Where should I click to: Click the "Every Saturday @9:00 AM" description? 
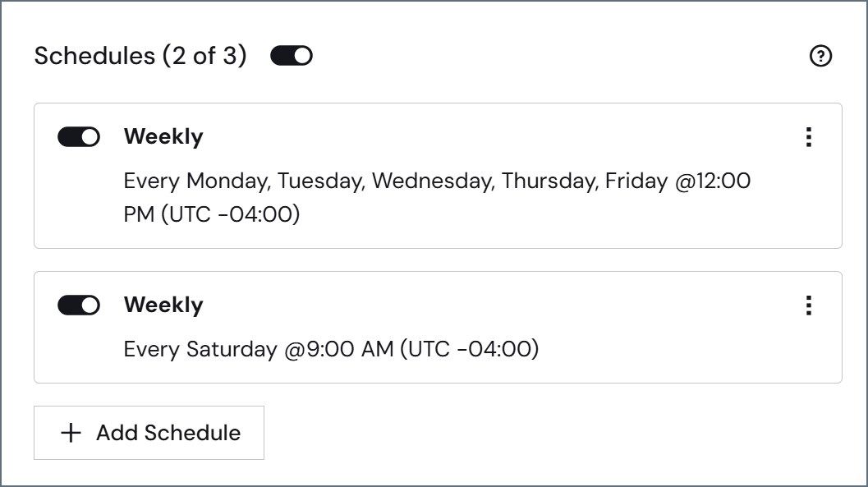tap(259, 349)
